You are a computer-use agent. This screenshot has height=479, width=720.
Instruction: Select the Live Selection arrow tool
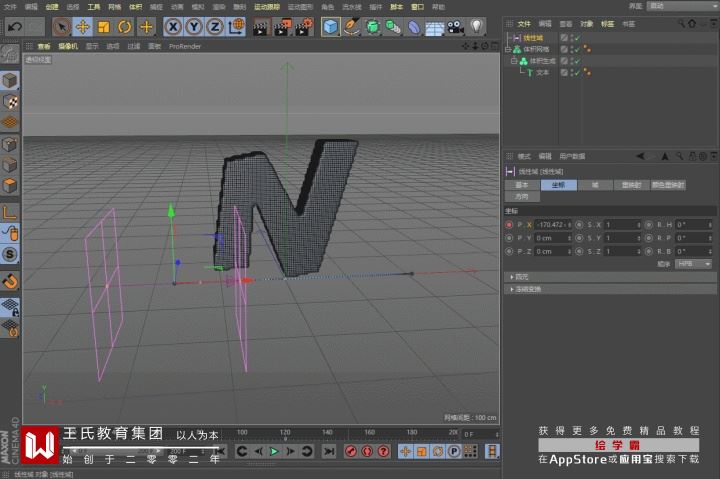point(62,27)
